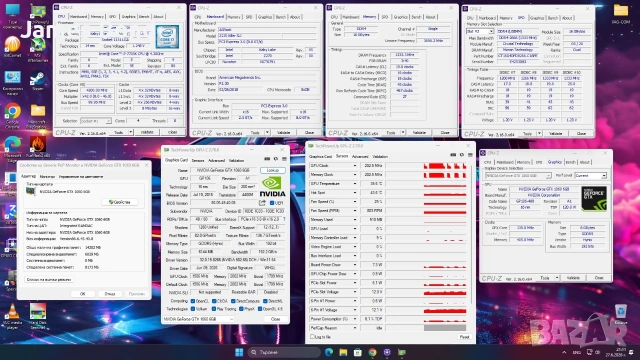Enable Log to file in GPU-Z Sensors
Viewport: 640px width, 360px height.
tap(312, 337)
